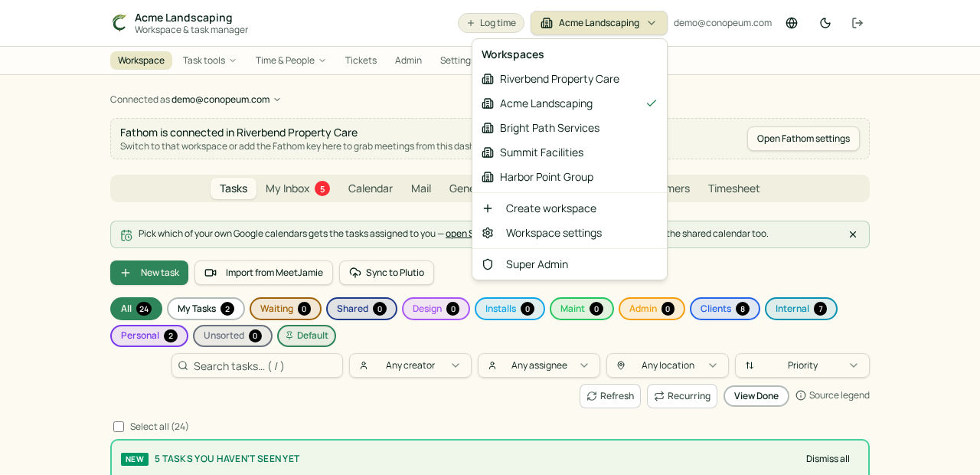This screenshot has height=475, width=980.
Task: Filter by Internal chip
Action: (801, 309)
